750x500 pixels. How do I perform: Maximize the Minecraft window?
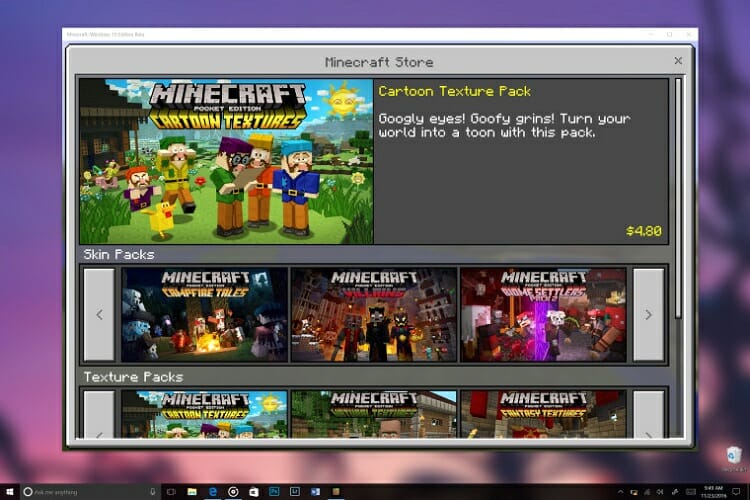coord(670,34)
